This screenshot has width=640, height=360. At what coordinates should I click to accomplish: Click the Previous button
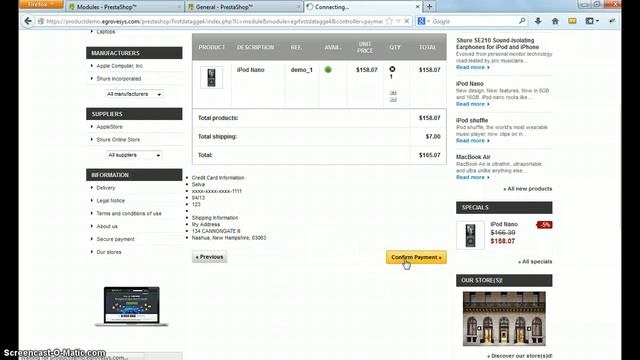tap(209, 257)
